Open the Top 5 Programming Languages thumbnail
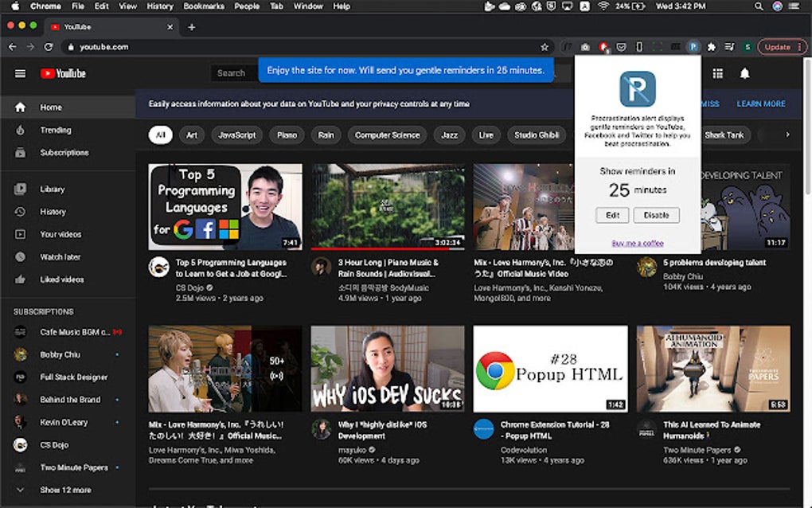Image resolution: width=812 pixels, height=508 pixels. (x=225, y=207)
